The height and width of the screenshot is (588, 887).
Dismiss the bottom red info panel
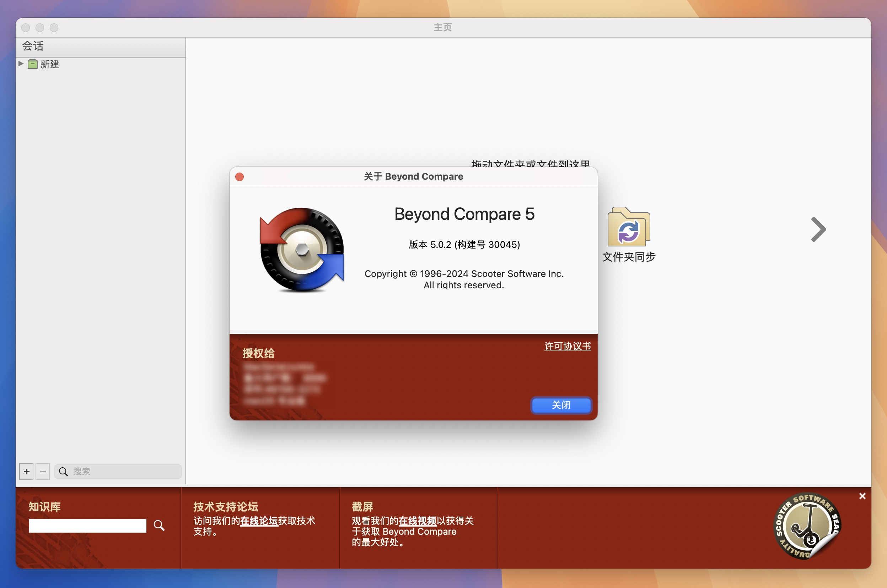pos(862,496)
